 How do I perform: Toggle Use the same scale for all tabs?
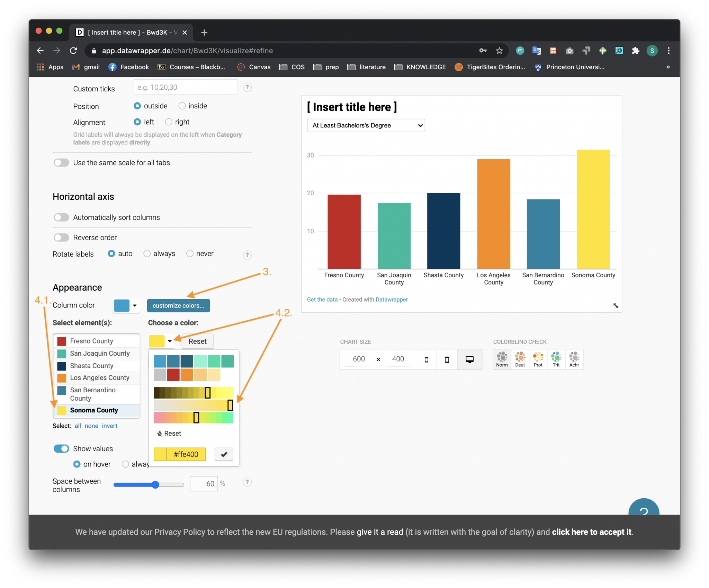pyautogui.click(x=61, y=163)
